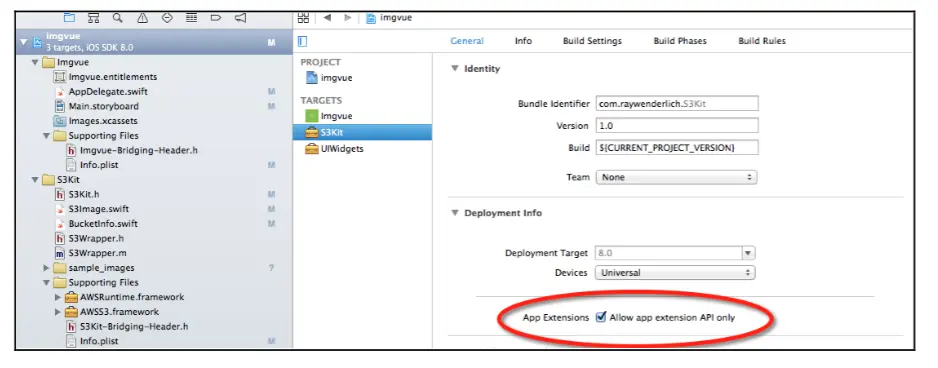This screenshot has width=938, height=368.
Task: Open the Project navigator folder icon
Action: point(69,17)
